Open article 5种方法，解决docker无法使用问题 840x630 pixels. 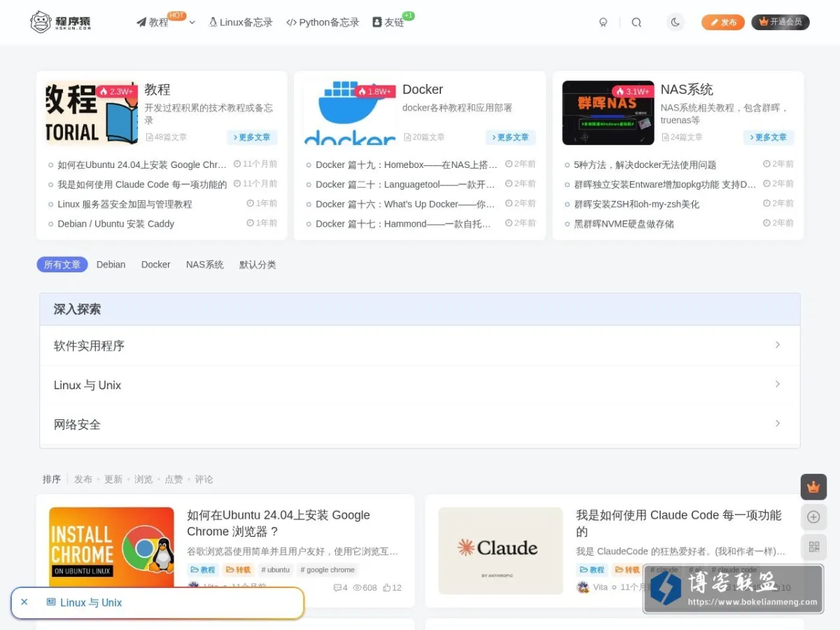tap(645, 165)
